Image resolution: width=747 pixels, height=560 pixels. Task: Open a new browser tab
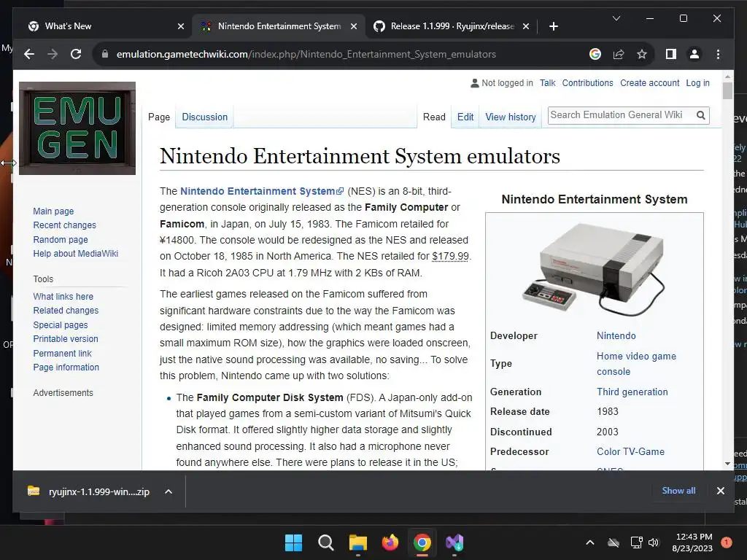[553, 26]
